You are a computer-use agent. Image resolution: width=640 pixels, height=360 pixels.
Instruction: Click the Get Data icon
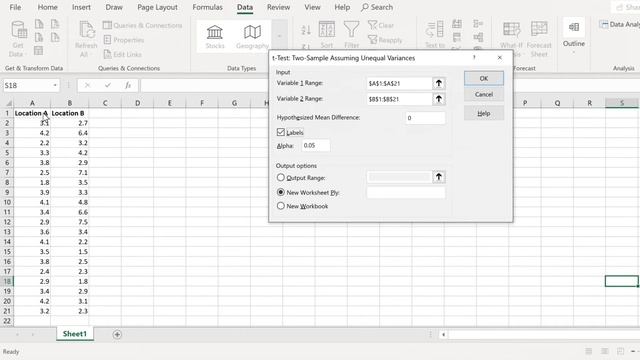tap(18, 30)
